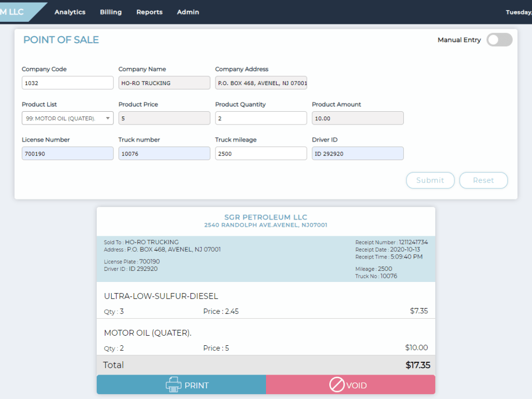Click the Company Address field
Viewport: 532px width, 399px height.
tap(261, 83)
